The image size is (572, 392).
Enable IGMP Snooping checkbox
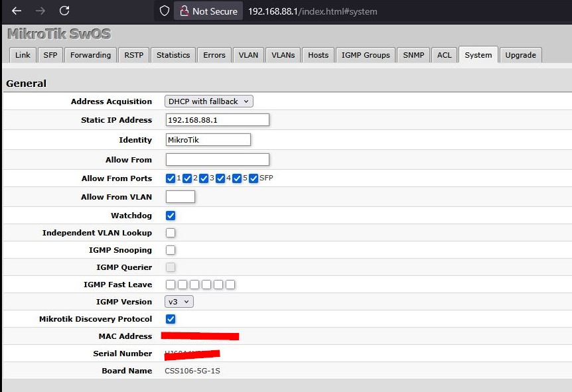click(x=171, y=250)
